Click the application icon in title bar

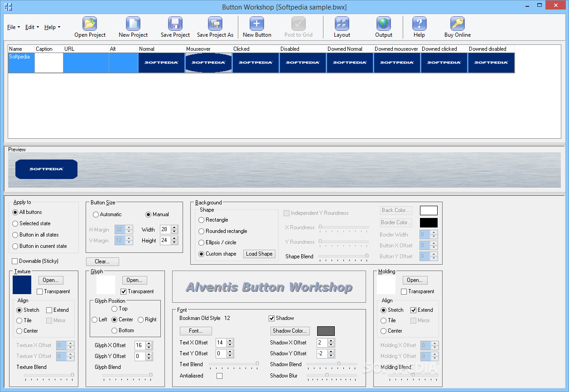tap(8, 7)
